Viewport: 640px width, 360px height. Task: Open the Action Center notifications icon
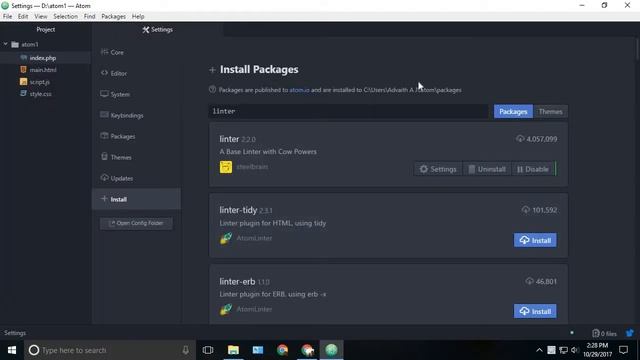point(624,350)
